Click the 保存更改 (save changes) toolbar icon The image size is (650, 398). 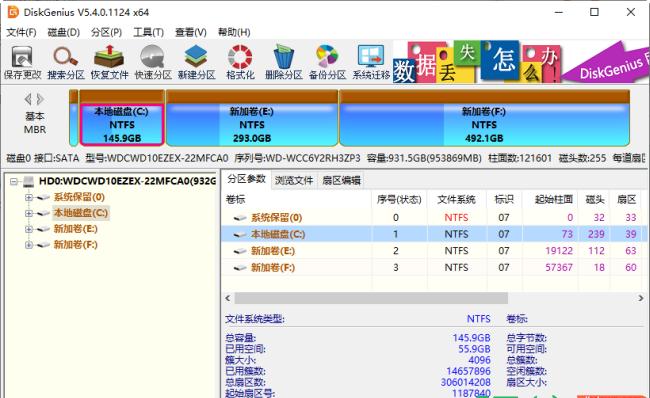(22, 63)
